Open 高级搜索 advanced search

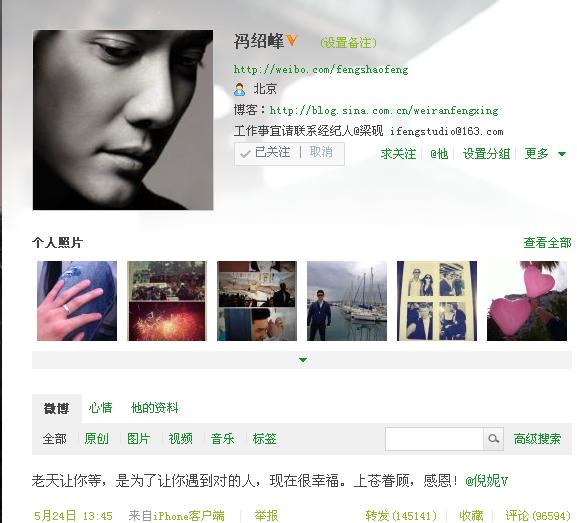(537, 439)
